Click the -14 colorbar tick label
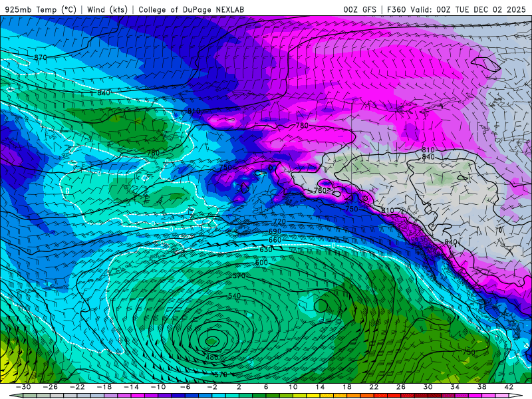The height and width of the screenshot is (399, 532). (x=131, y=387)
